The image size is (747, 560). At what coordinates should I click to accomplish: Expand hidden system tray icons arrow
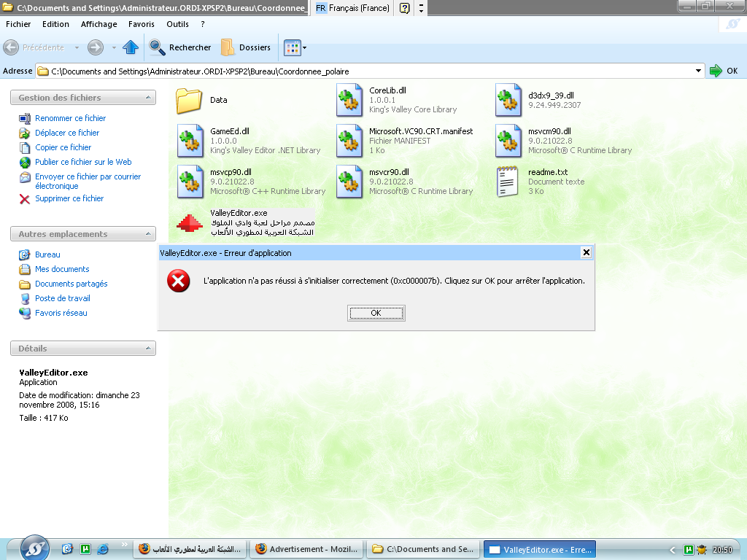[673, 550]
